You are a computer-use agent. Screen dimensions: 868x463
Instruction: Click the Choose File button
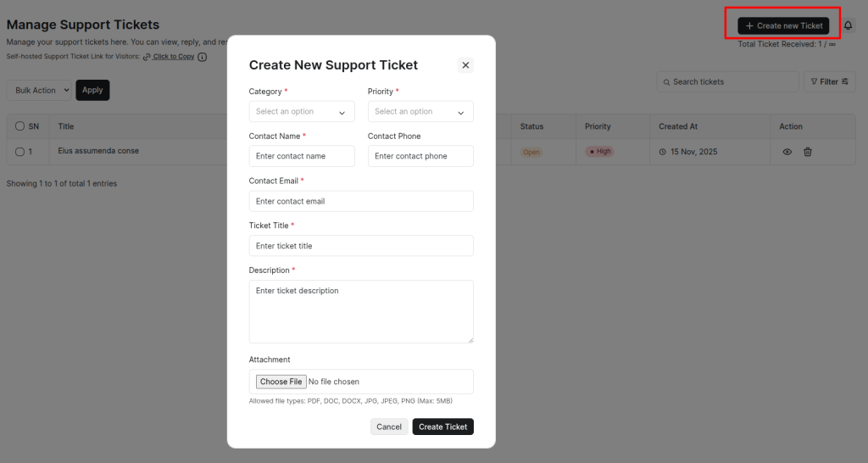pyautogui.click(x=281, y=382)
